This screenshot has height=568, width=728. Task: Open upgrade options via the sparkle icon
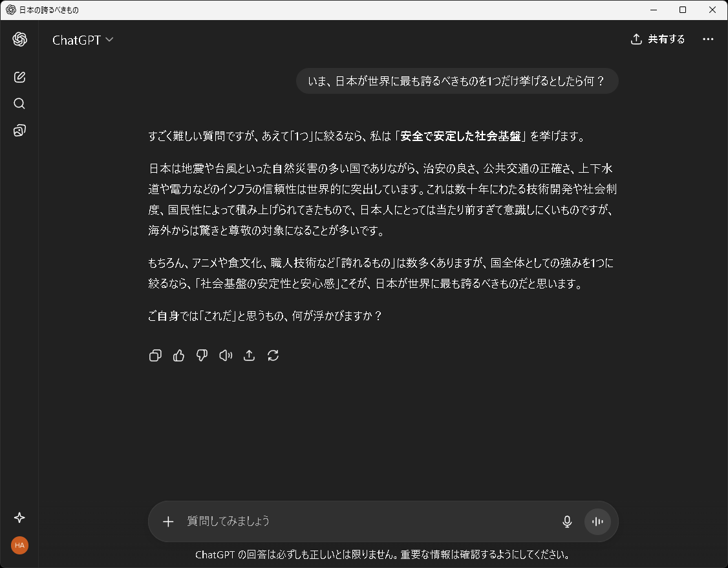[19, 518]
